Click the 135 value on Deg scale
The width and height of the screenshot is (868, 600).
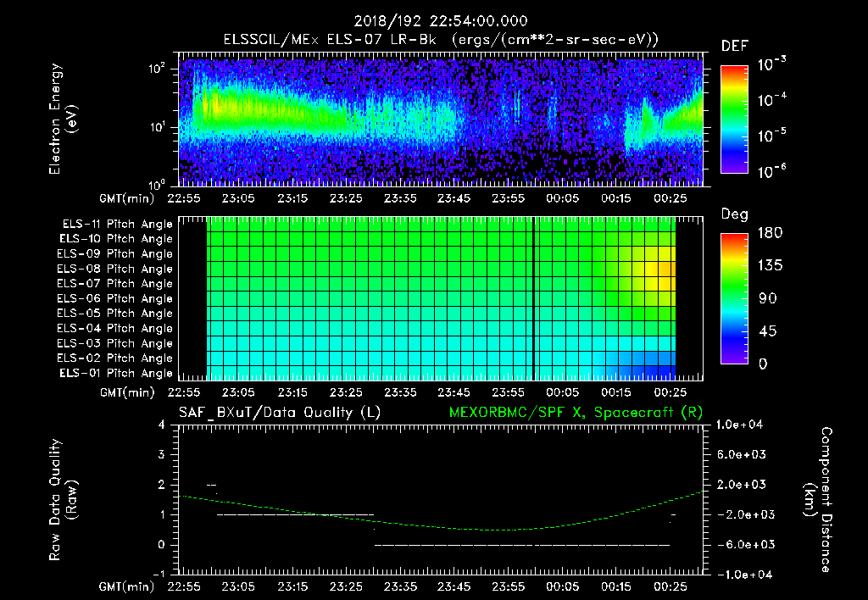tap(771, 266)
